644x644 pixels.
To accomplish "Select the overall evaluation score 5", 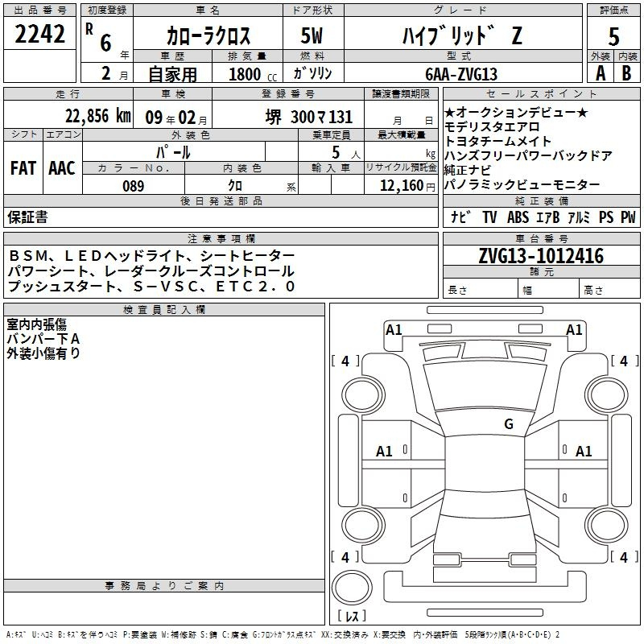I will click(614, 37).
